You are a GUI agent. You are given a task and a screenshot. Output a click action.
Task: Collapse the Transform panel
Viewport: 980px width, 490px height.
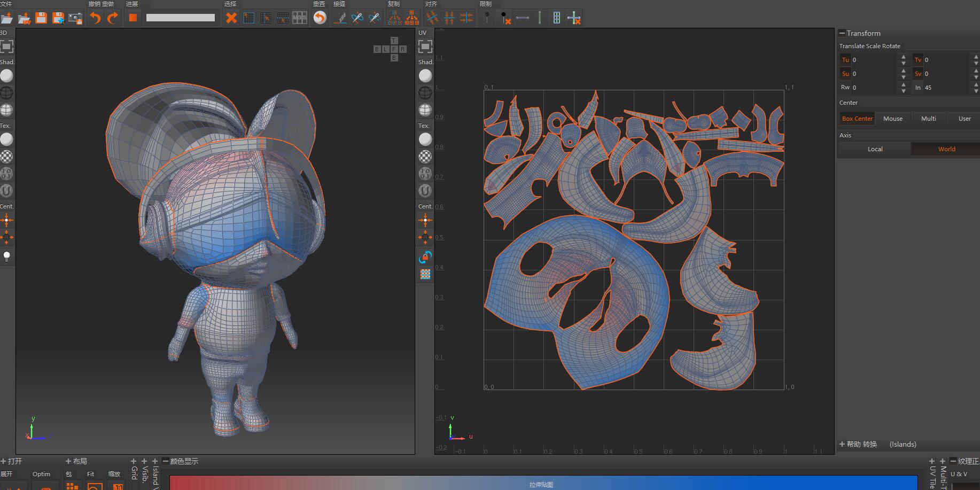click(x=842, y=33)
